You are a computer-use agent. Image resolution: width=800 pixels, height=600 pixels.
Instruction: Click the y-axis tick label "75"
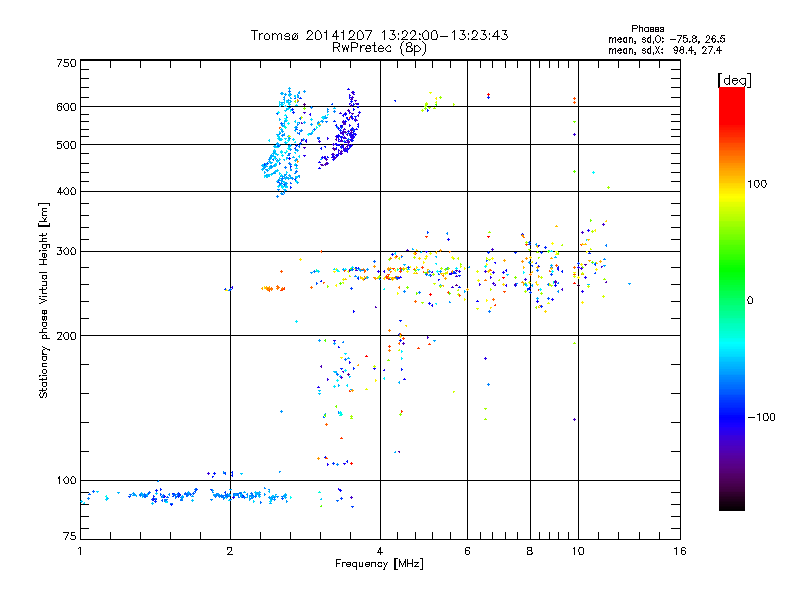click(x=70, y=536)
